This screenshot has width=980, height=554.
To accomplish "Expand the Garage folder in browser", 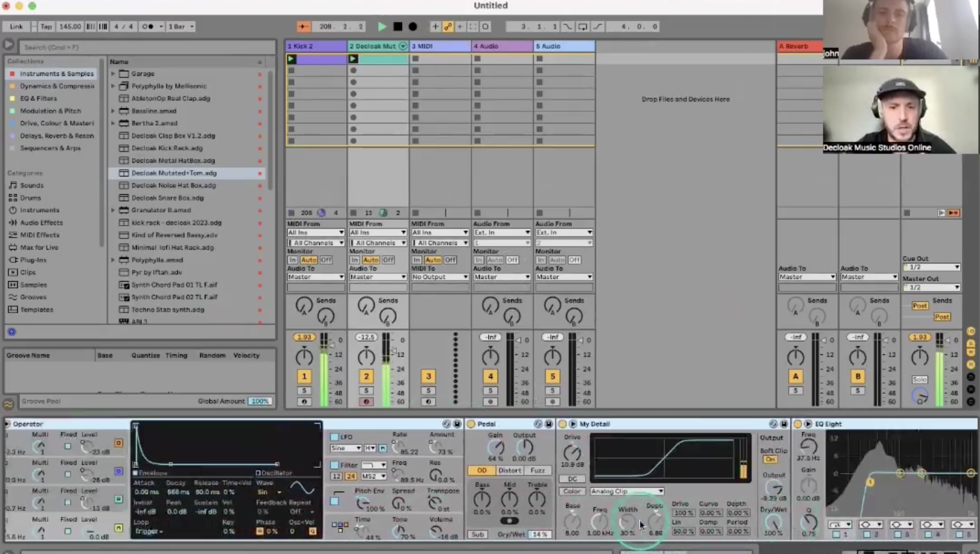I will (113, 74).
